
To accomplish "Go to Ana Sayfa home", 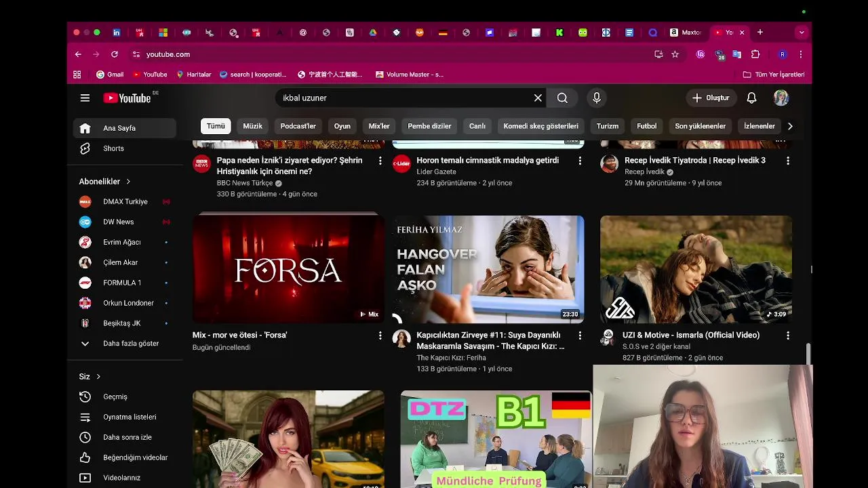I will [125, 128].
